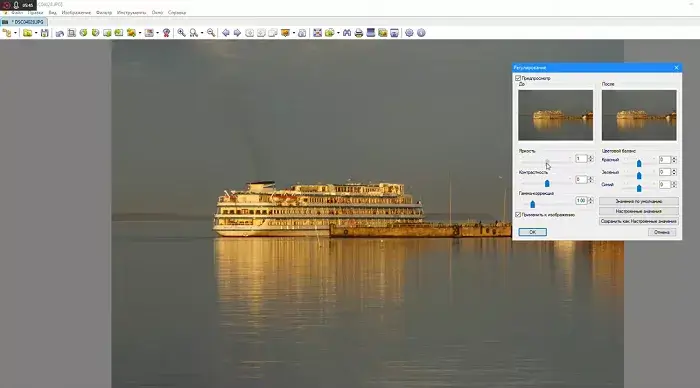Click the zoom magnifier icon with dropdown
Viewport: 700px width, 388px height.
(194, 33)
